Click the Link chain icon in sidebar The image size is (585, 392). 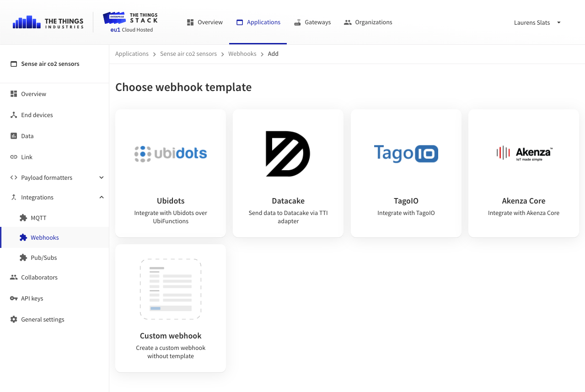14,157
